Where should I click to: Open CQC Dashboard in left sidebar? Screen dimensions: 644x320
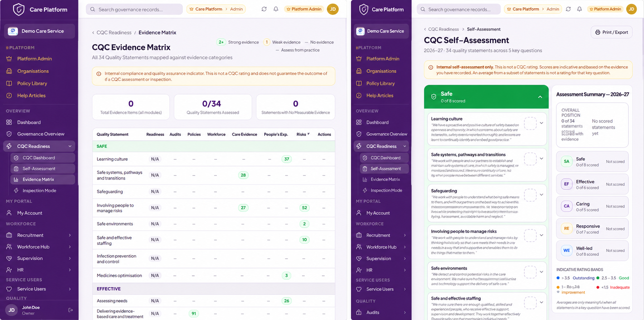[42, 158]
